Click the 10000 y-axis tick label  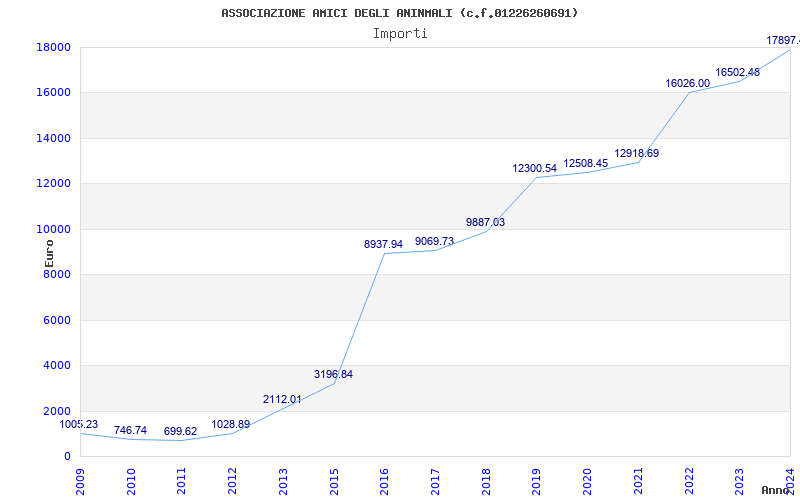click(53, 229)
